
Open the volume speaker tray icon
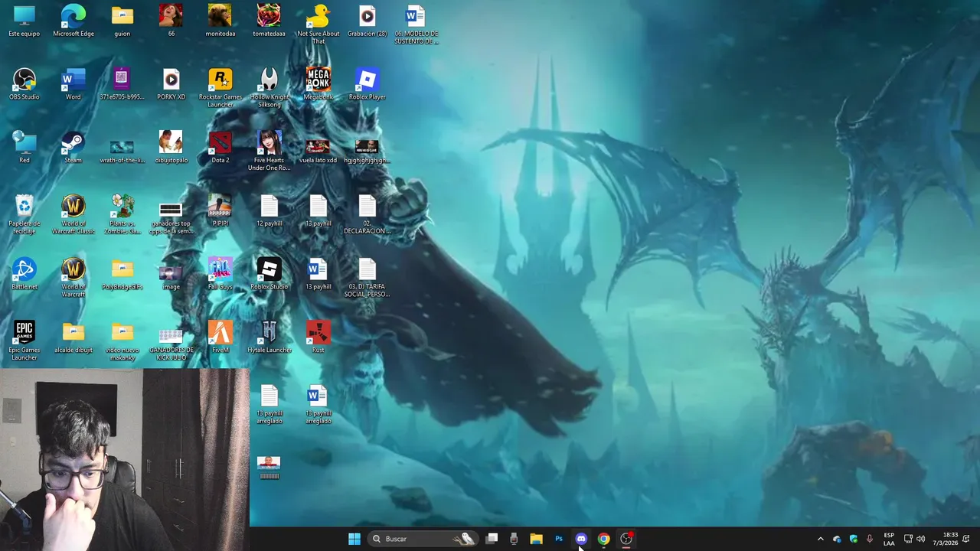click(921, 539)
